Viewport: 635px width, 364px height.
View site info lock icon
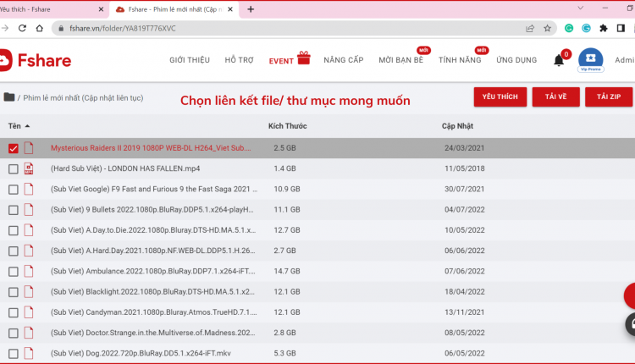click(x=61, y=28)
